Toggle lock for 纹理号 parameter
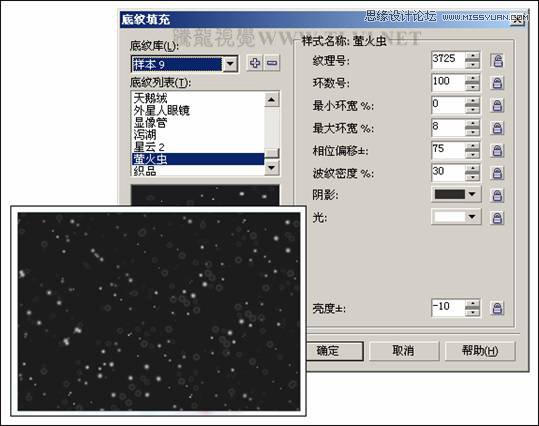This screenshot has height=426, width=539. point(497,61)
